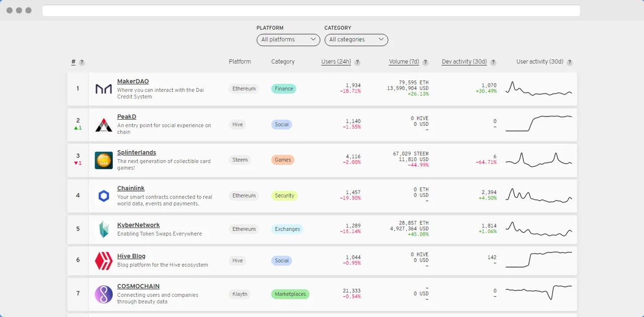Click Splinterlands user activity sparkline chart
The image size is (644, 317).
coord(539,160)
